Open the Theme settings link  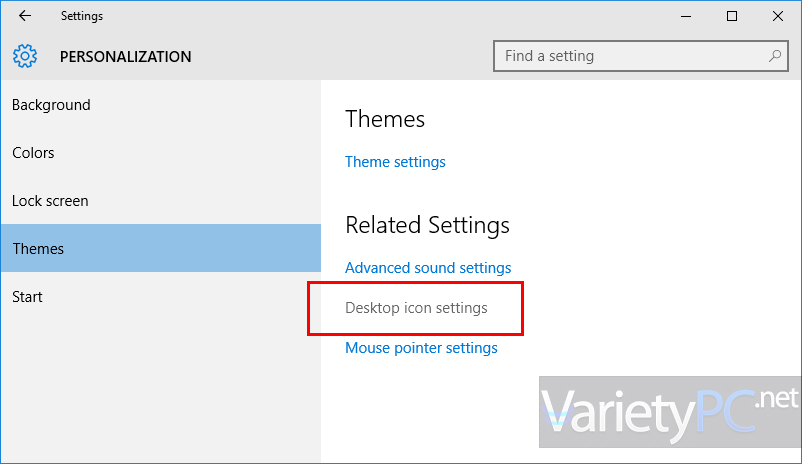[395, 162]
